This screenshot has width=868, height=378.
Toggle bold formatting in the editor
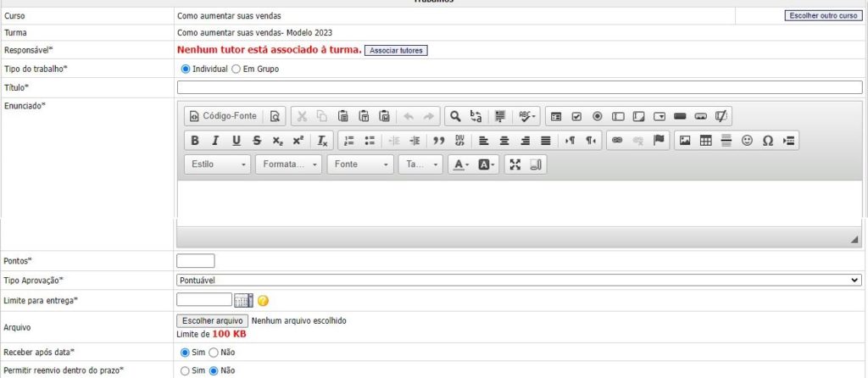[x=195, y=141]
